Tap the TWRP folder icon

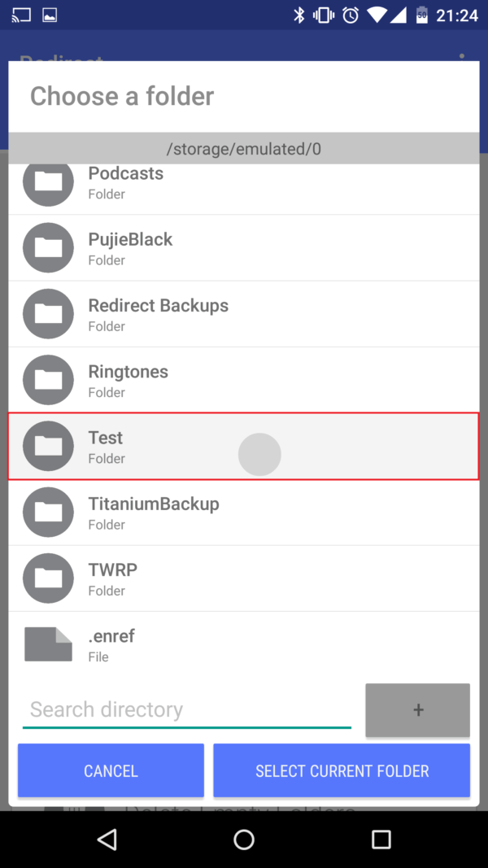tap(48, 578)
